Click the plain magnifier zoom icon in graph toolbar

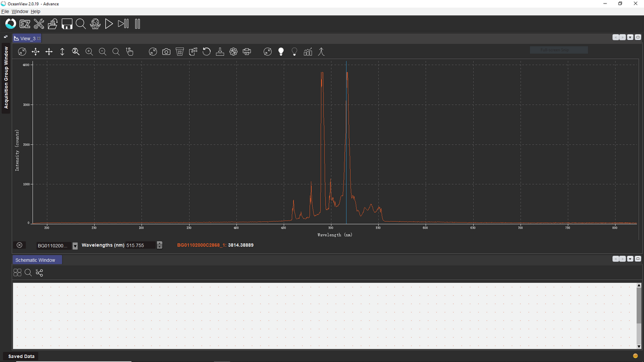pos(116,52)
